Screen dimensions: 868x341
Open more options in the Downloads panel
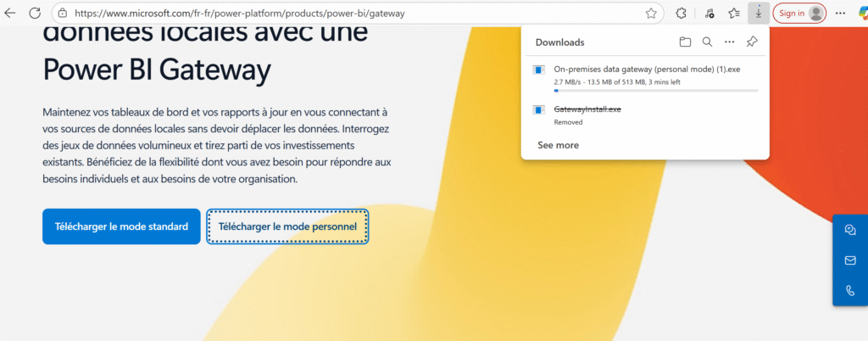coord(730,42)
